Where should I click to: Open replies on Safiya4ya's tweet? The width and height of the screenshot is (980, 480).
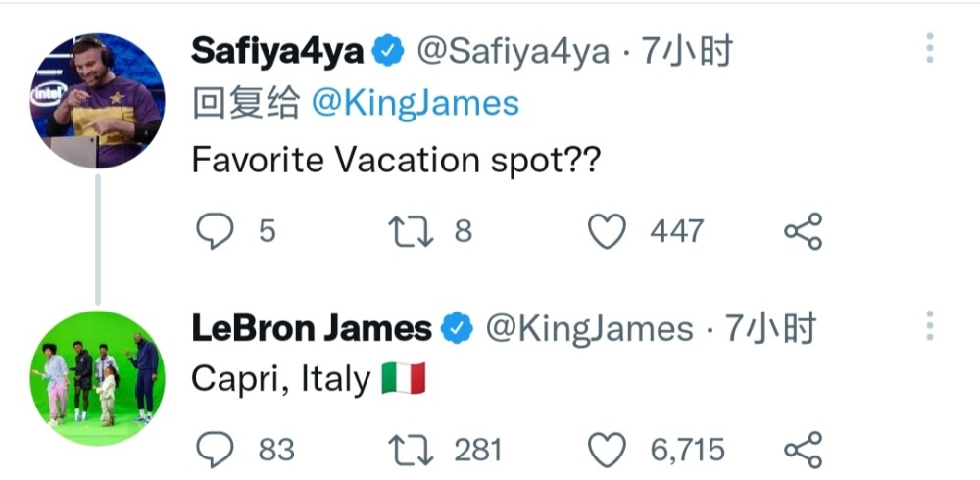coord(215,231)
